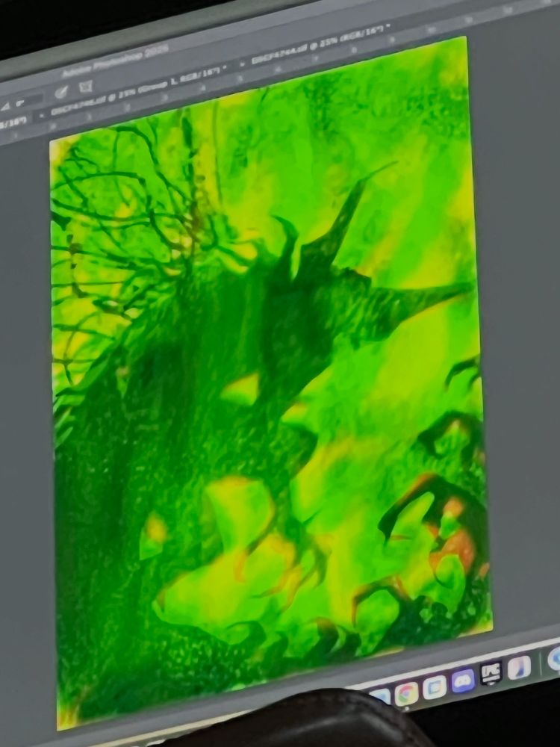Image resolution: width=560 pixels, height=747 pixels.
Task: Open Google Chrome from the Dock
Action: pos(405,693)
